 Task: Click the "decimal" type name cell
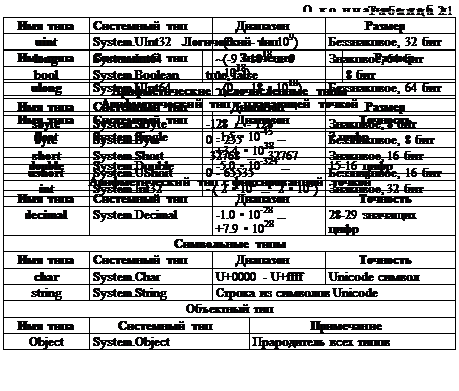click(x=46, y=221)
